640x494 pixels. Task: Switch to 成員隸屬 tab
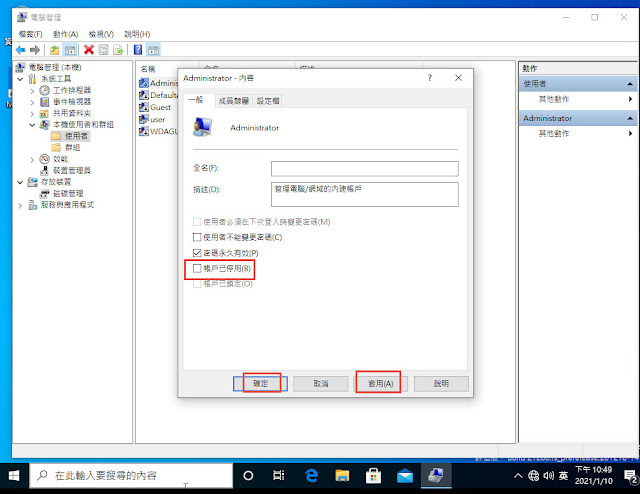click(x=233, y=101)
